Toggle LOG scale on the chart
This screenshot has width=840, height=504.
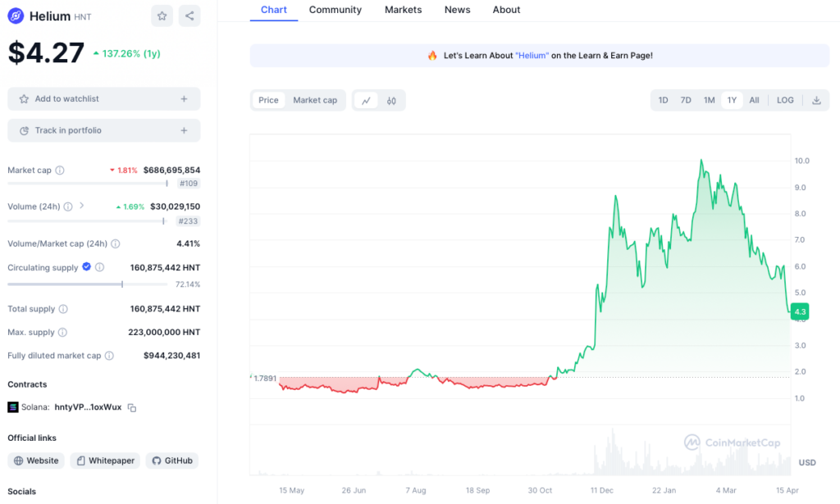784,99
